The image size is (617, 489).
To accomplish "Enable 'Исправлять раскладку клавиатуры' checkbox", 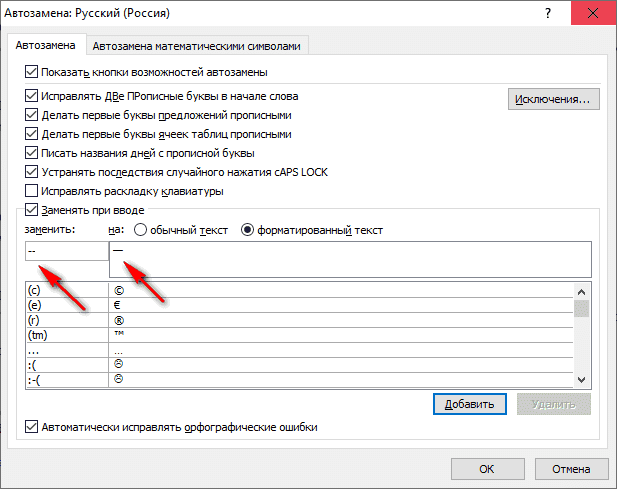I will pyautogui.click(x=30, y=191).
